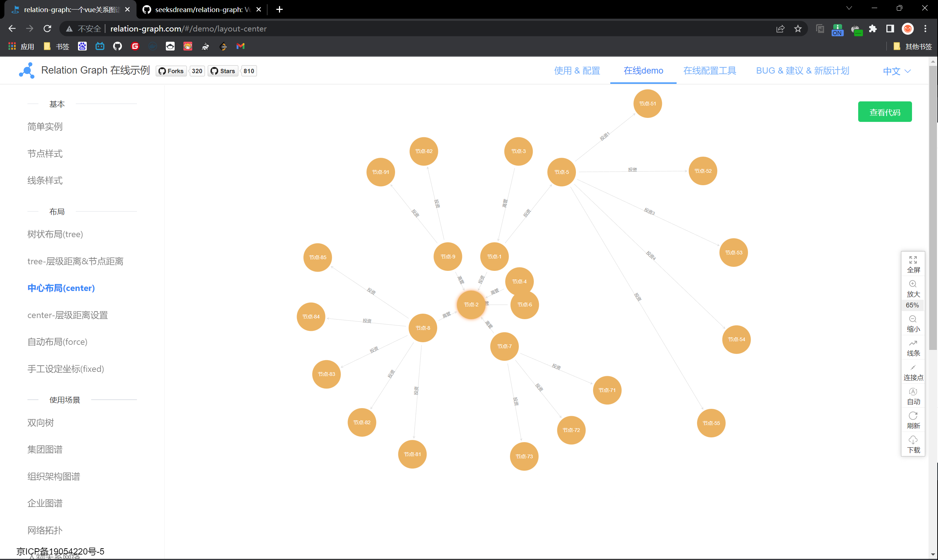This screenshot has height=560, width=938.
Task: Expand the 中文 language dropdown
Action: [x=897, y=71]
